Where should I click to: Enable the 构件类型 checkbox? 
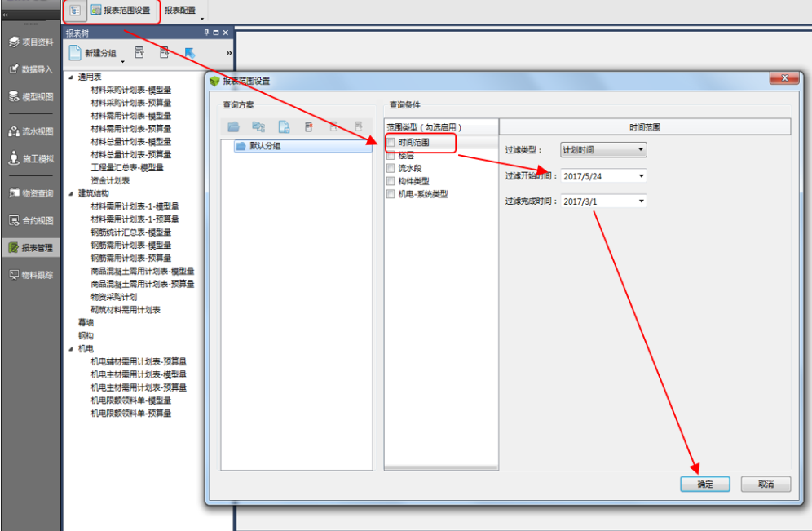[x=391, y=181]
